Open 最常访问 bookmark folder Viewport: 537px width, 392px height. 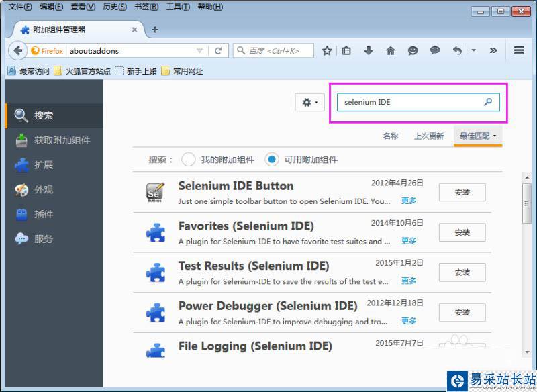click(29, 71)
